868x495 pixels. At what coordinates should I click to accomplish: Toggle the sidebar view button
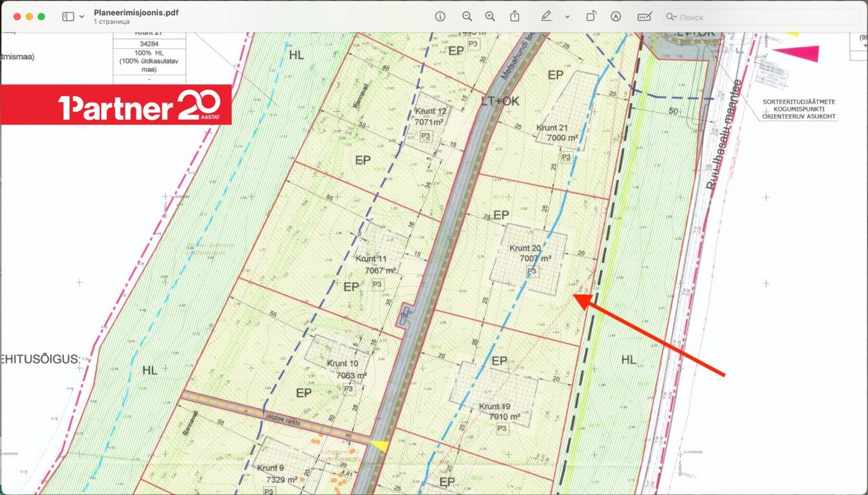[68, 17]
